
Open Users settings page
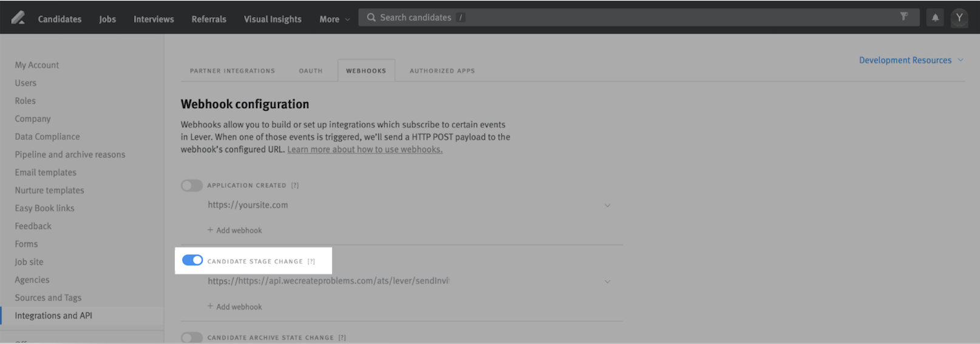point(26,83)
